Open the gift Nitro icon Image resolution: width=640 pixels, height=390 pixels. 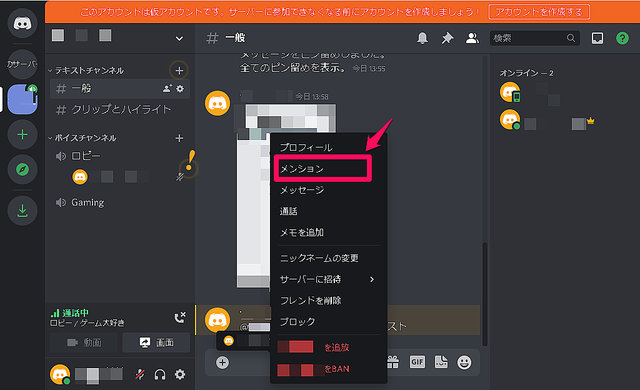pos(393,362)
